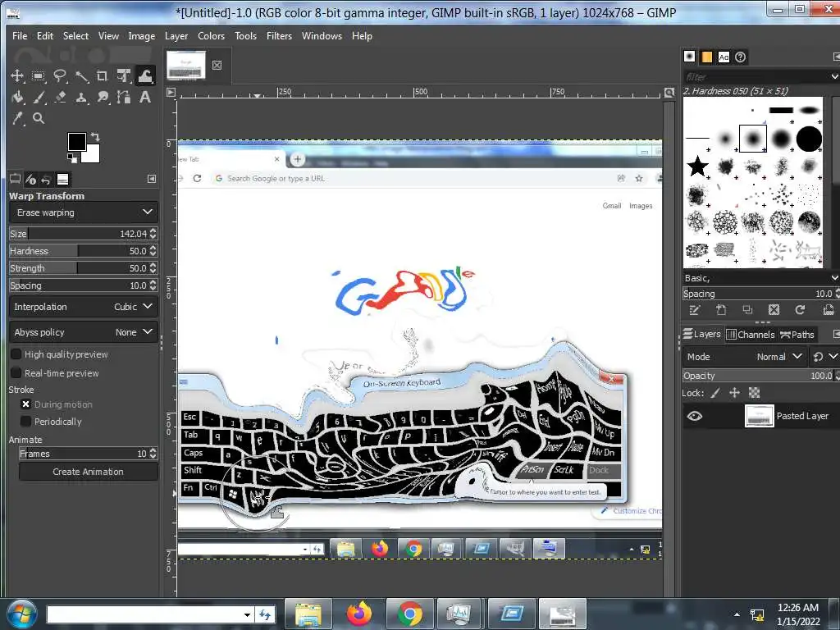This screenshot has height=630, width=840.
Task: Select the Free Select lasso tool
Action: click(59, 75)
